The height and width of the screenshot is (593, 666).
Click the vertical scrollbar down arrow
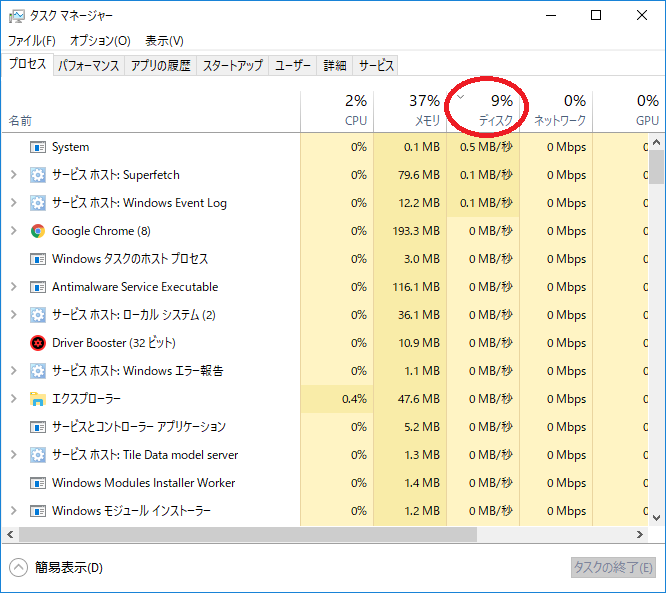pos(657,518)
